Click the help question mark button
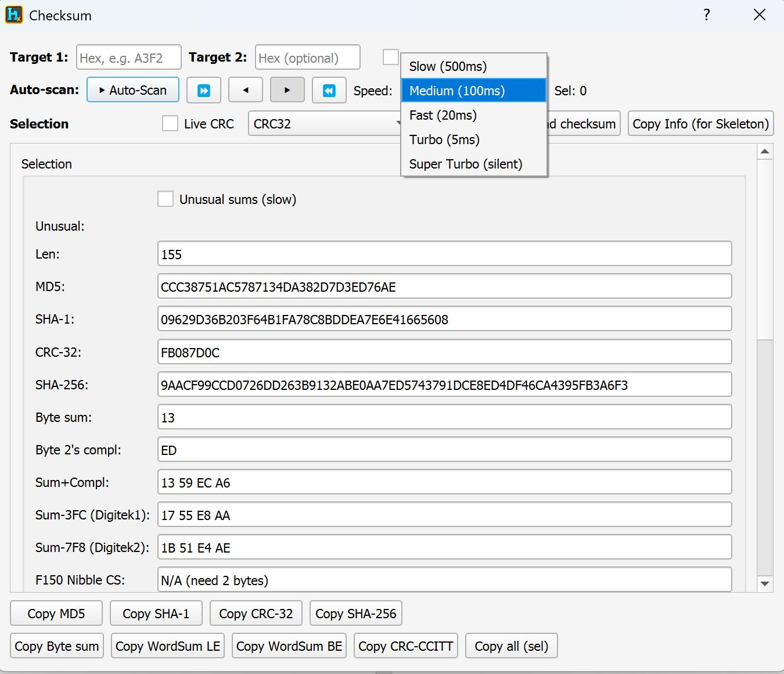Screen dimensions: 784x674 tap(707, 15)
